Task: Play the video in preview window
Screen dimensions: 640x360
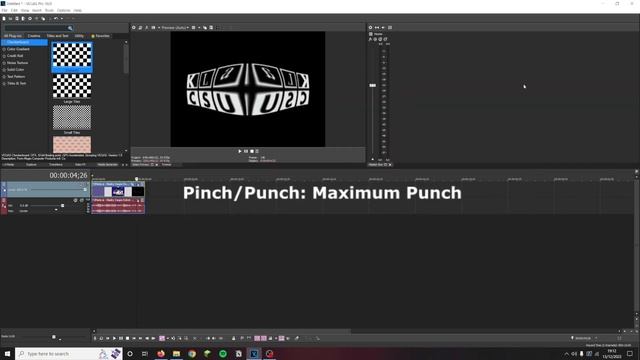Action: click(240, 151)
